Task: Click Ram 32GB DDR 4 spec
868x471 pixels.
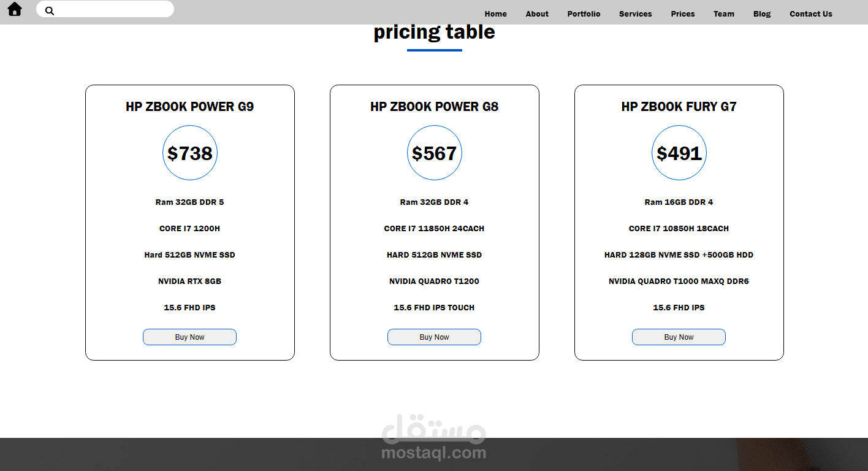Action: click(435, 202)
